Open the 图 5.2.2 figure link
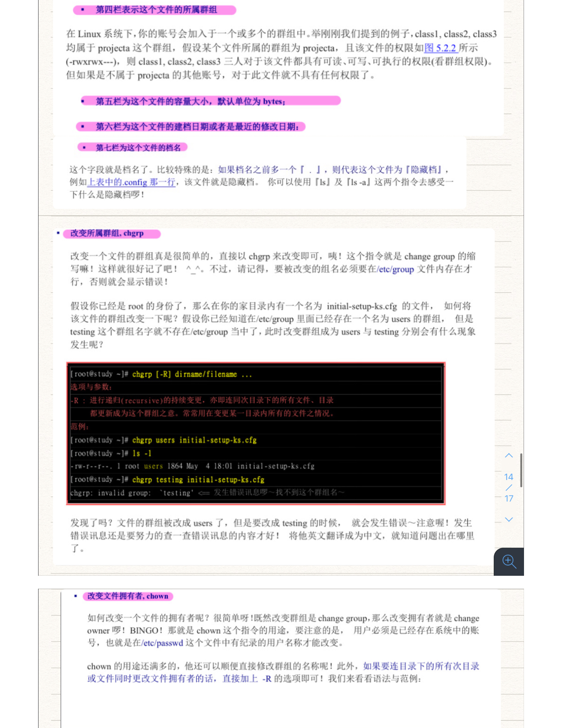Screen dimensions: 577x728 [x=440, y=48]
